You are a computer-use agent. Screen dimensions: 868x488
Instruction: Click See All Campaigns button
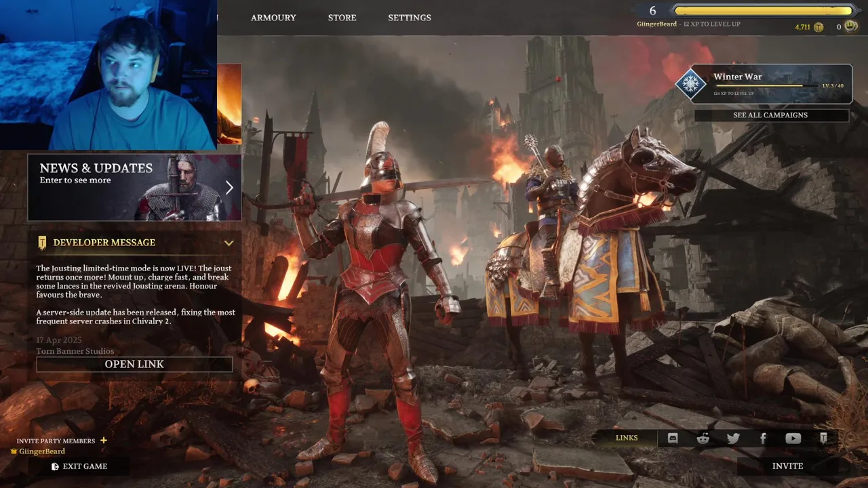(x=771, y=115)
